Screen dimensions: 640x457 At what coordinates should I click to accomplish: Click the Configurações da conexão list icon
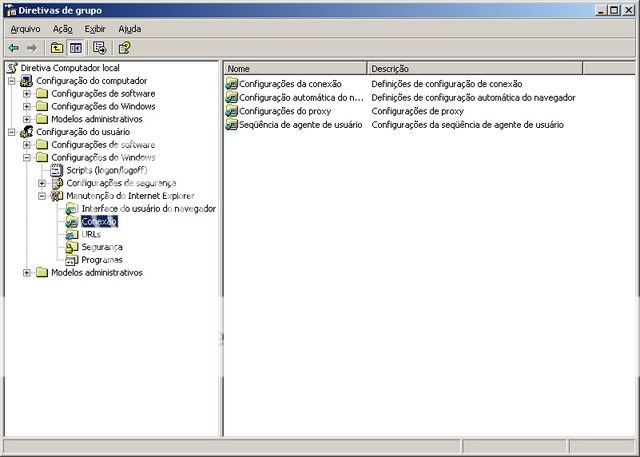(x=231, y=84)
